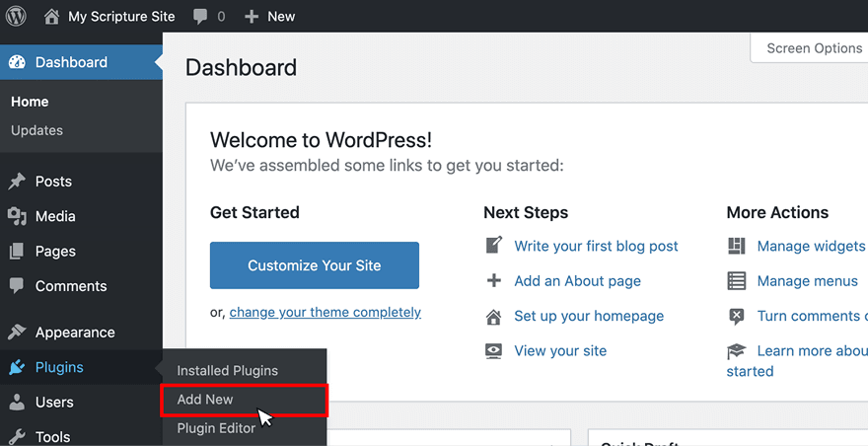Open the Appearance menu

click(75, 333)
